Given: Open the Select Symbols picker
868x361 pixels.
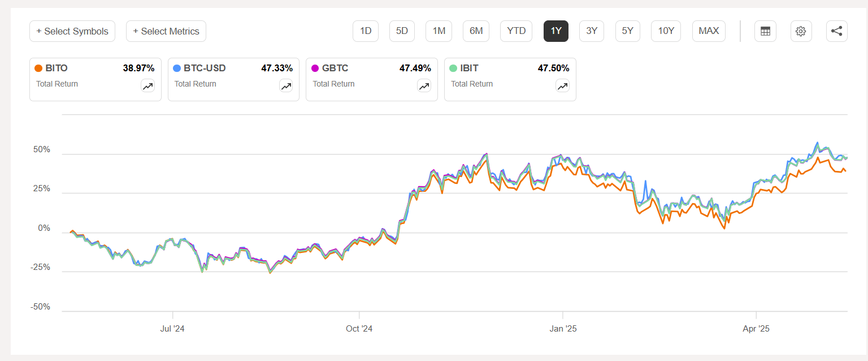Looking at the screenshot, I should pyautogui.click(x=72, y=31).
